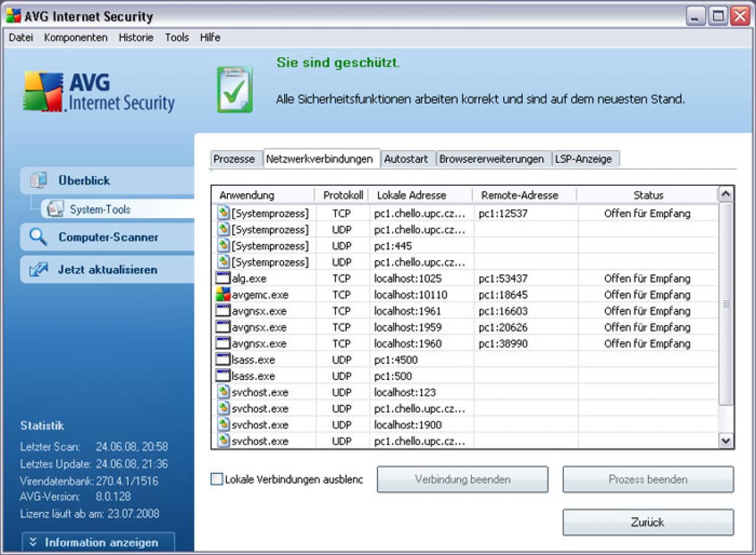Select local address localhost:1025 cell
This screenshot has height=555, width=756.
pyautogui.click(x=421, y=278)
